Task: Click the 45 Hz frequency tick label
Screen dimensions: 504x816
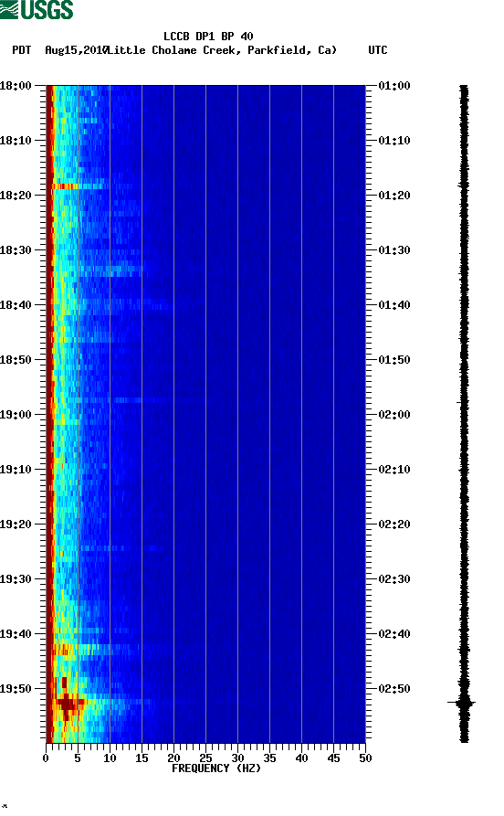Action: [x=333, y=758]
